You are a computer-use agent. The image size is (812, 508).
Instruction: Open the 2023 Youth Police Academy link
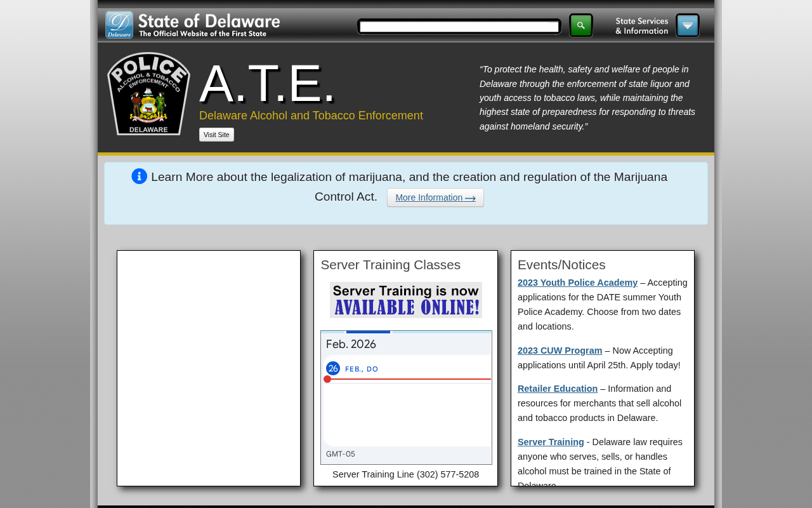[577, 283]
